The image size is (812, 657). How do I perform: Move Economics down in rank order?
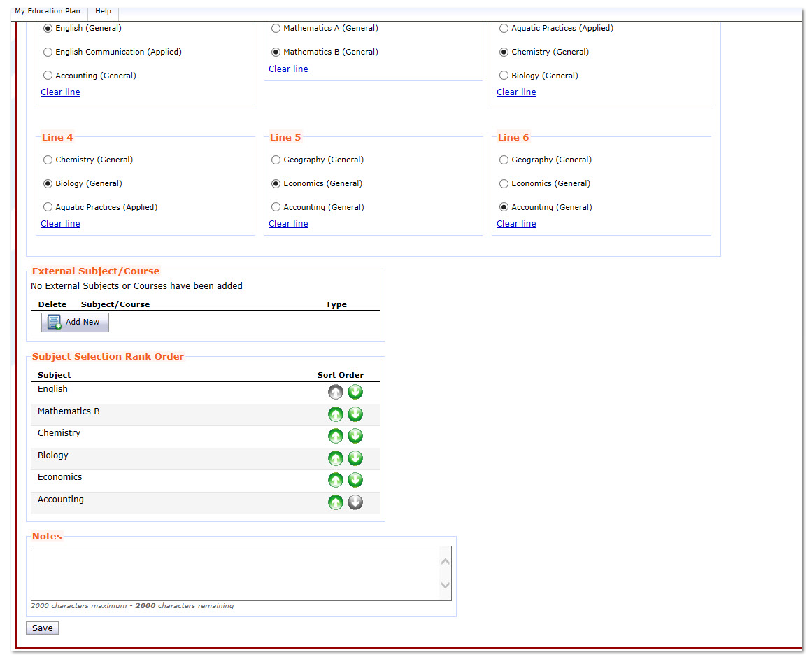pyautogui.click(x=355, y=480)
